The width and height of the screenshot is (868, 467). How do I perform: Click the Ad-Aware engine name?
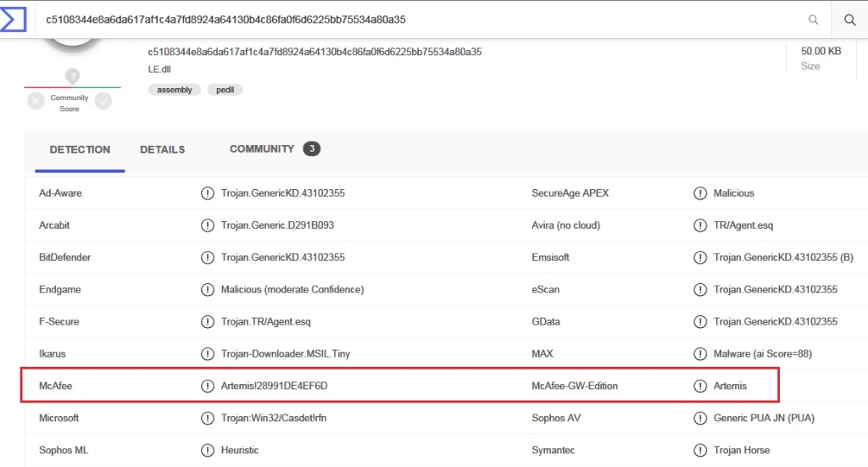click(x=60, y=193)
